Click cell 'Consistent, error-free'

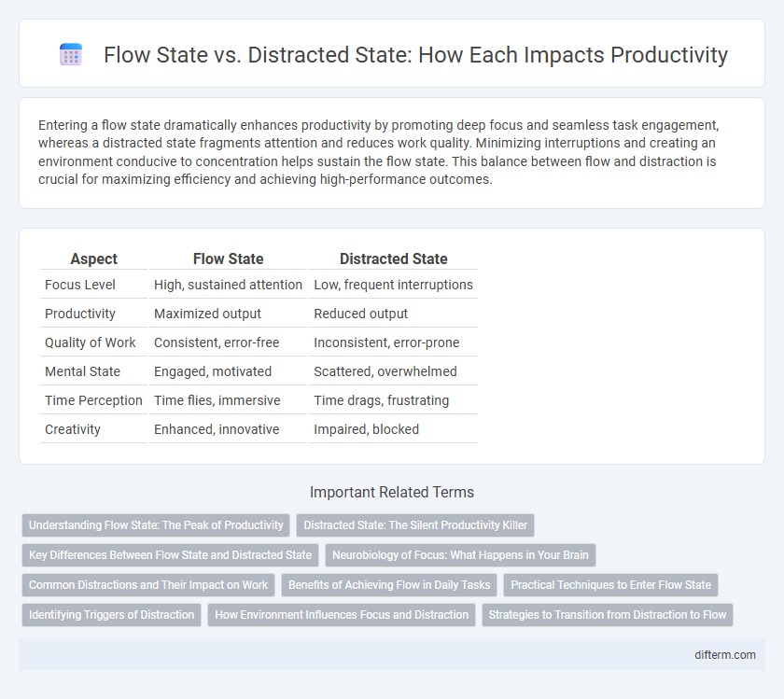pyautogui.click(x=217, y=343)
